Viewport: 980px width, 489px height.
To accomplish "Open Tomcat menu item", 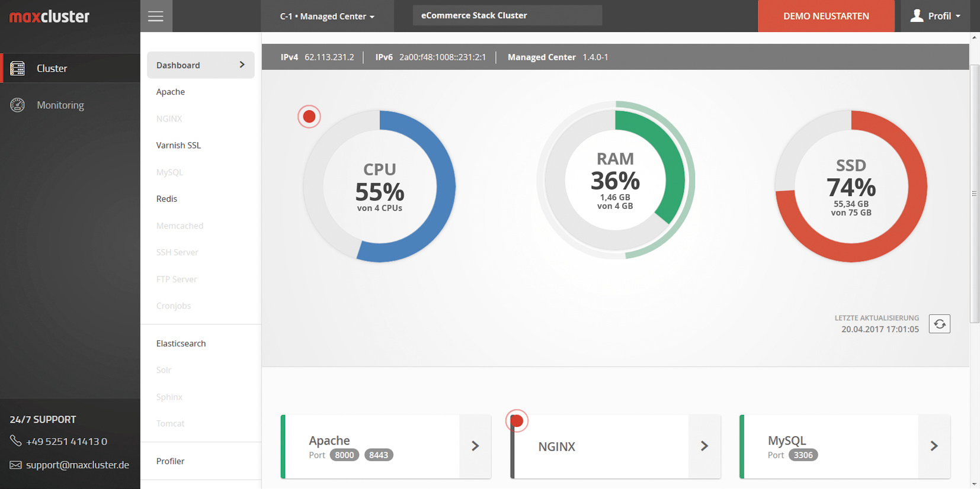I will 171,423.
